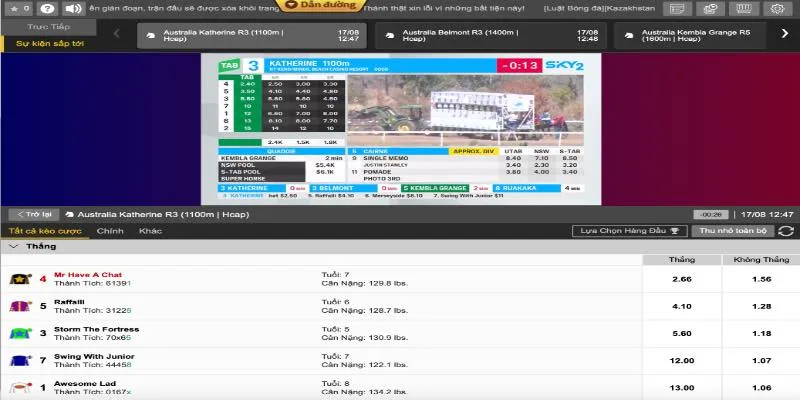Open the barcode-style statements icon in header
800x400 pixels.
point(743,9)
